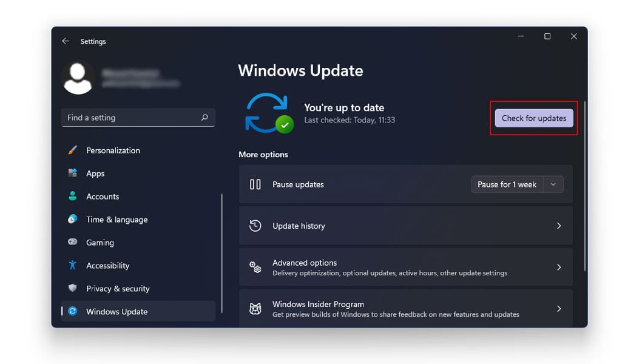Image resolution: width=642 pixels, height=364 pixels.
Task: Click the Update history clock icon
Action: pos(255,226)
